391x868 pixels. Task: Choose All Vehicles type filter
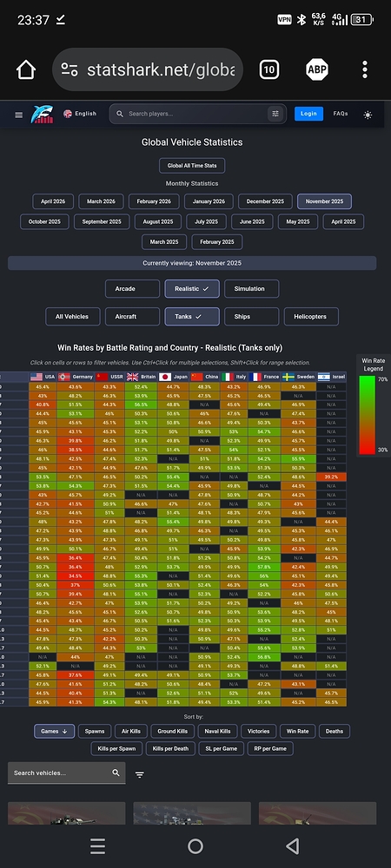72,317
